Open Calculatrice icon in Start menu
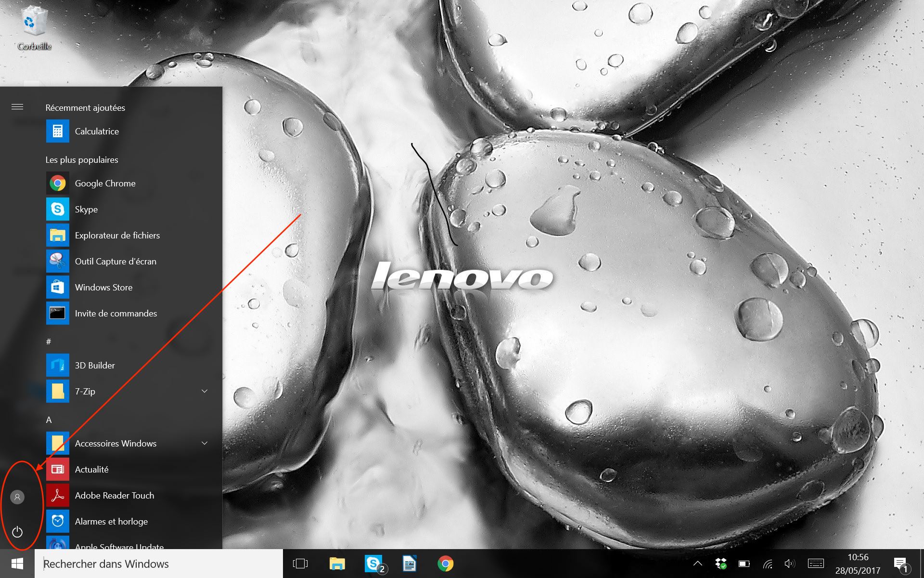The height and width of the screenshot is (578, 924). coord(58,131)
